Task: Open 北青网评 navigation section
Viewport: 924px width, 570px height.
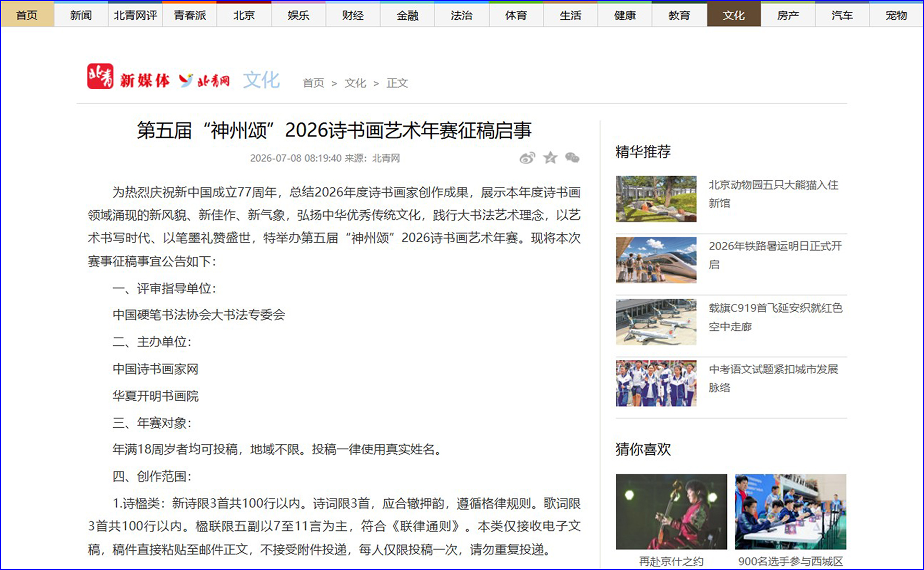Action: coord(136,15)
